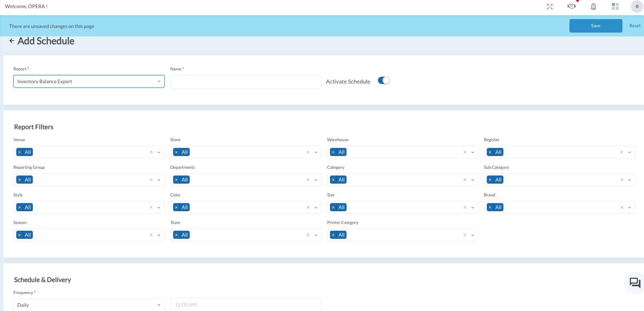Open the user profile avatar

[x=637, y=6]
